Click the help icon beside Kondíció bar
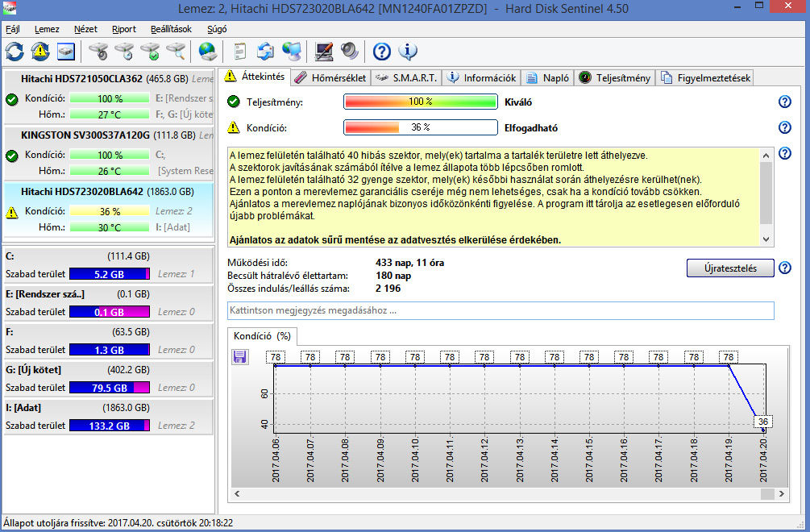 (785, 127)
